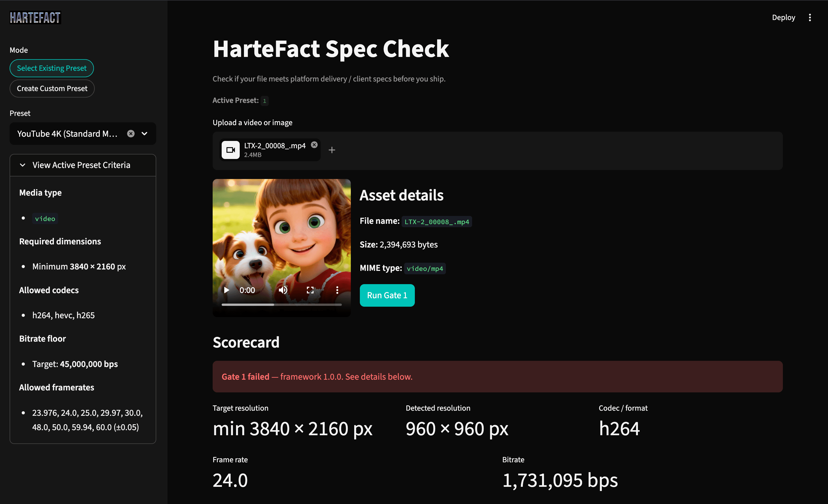Screen dimensions: 828x504
Task: Click the 2.4MB file size label
Action: click(253, 155)
